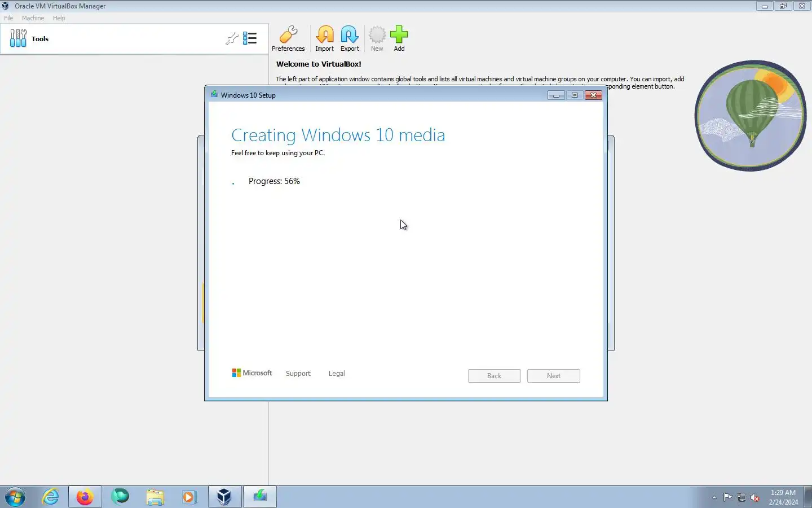The height and width of the screenshot is (508, 812).
Task: Click the Action Center flag icon
Action: click(x=728, y=497)
